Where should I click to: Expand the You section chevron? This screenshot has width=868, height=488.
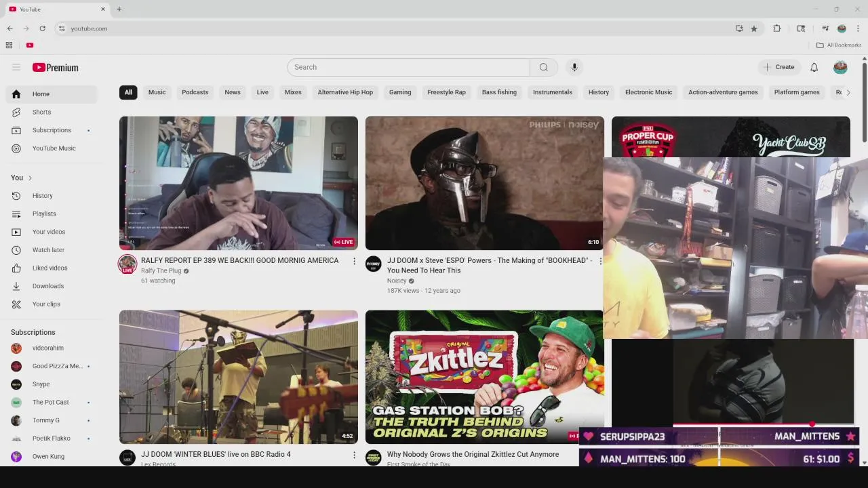coord(30,178)
